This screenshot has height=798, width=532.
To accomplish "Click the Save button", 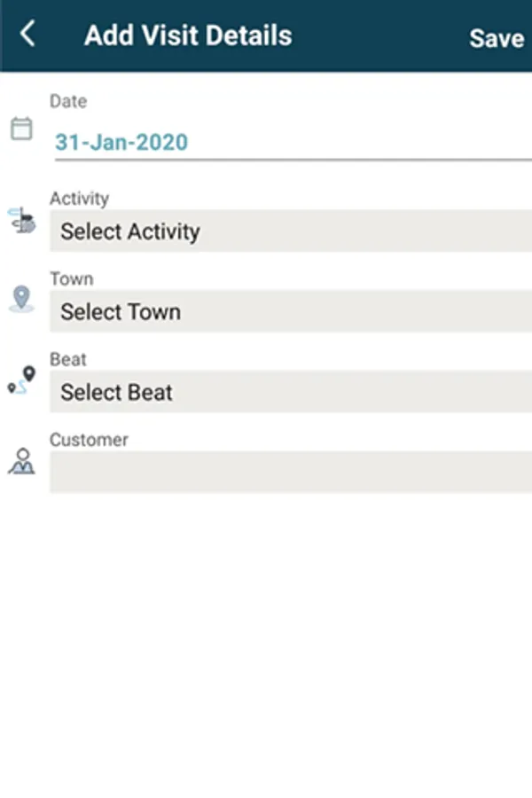I will [496, 38].
